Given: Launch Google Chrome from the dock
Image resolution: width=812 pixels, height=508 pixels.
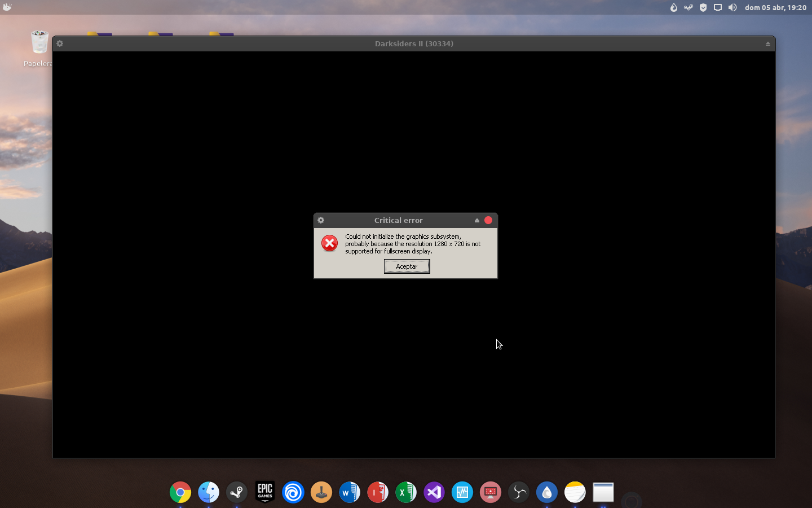Looking at the screenshot, I should [x=180, y=492].
